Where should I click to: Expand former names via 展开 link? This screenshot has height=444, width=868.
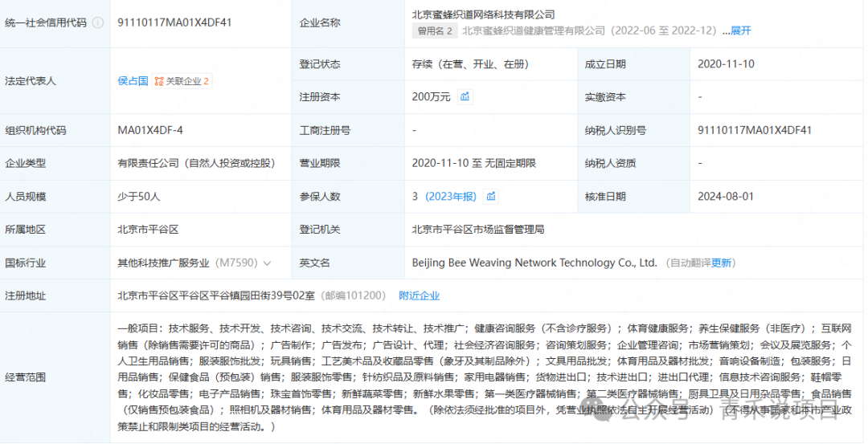741,31
